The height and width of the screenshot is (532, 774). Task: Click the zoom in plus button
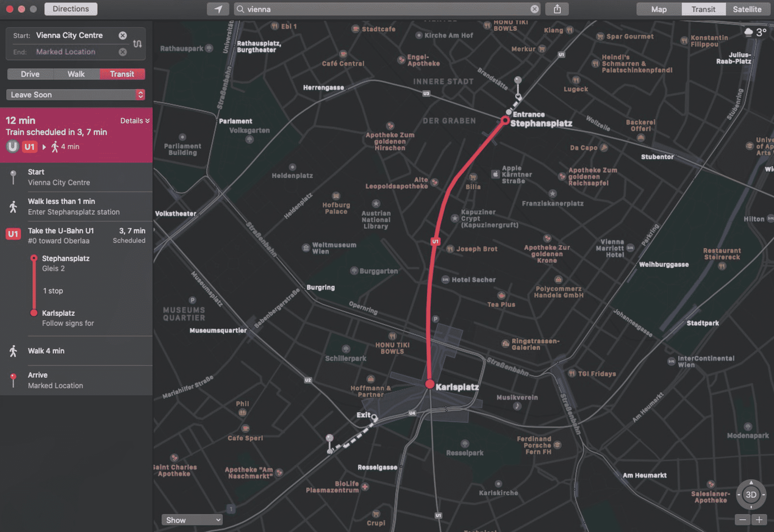point(759,520)
